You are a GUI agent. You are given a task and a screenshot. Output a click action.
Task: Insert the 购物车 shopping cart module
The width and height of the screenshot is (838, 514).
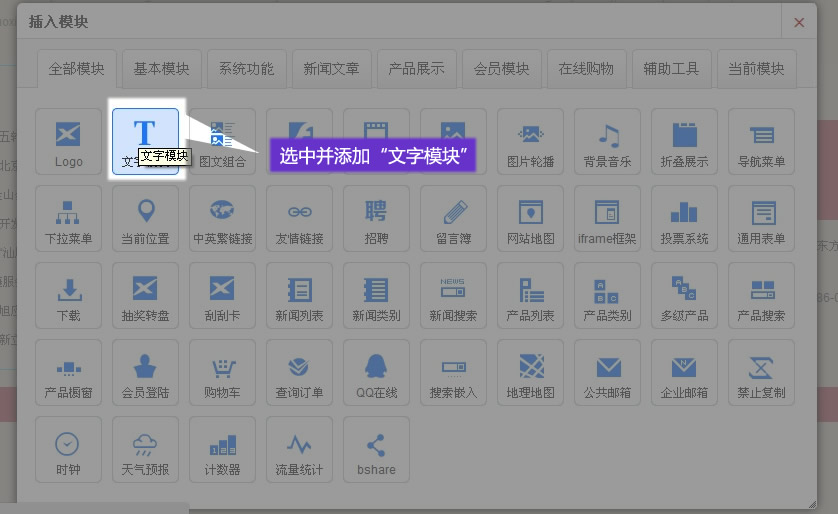click(x=222, y=372)
